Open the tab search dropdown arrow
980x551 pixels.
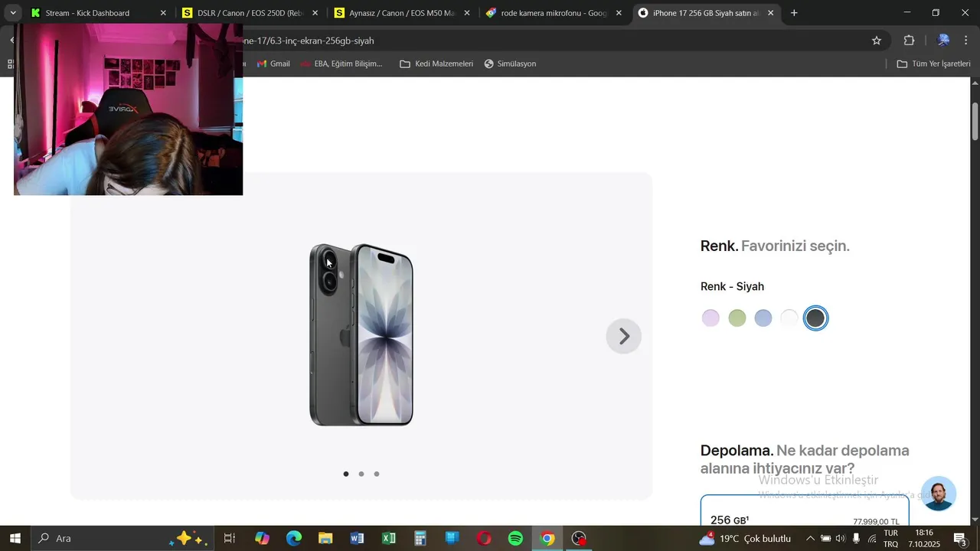coord(13,13)
